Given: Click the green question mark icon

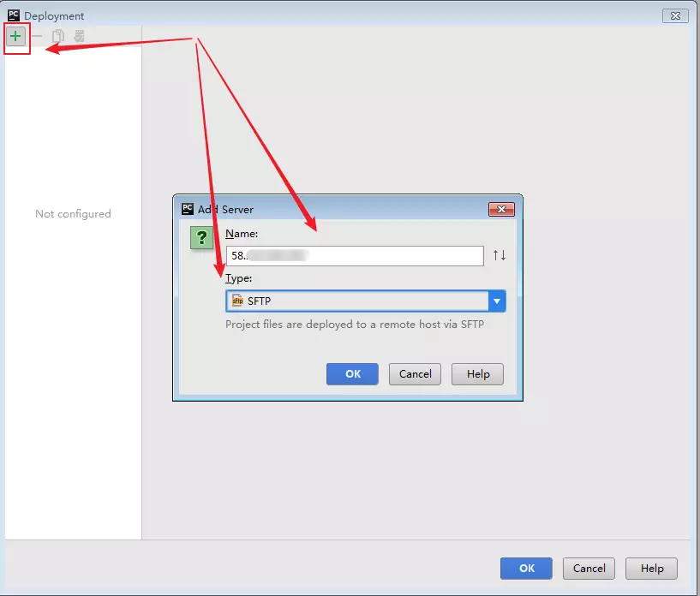Looking at the screenshot, I should coord(201,237).
